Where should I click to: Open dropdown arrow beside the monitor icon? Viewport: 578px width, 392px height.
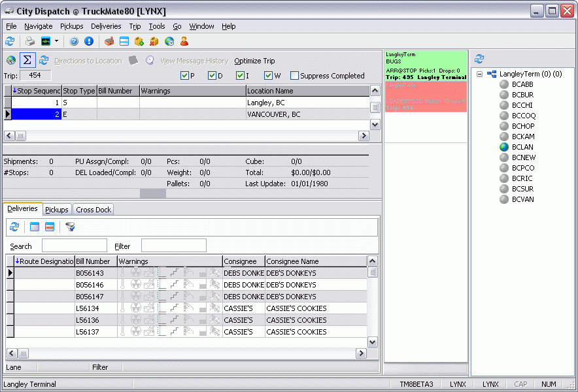click(57, 41)
